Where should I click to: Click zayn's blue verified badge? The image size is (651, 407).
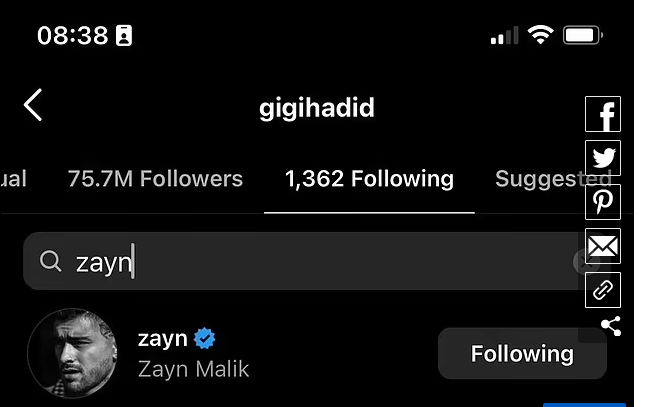204,338
